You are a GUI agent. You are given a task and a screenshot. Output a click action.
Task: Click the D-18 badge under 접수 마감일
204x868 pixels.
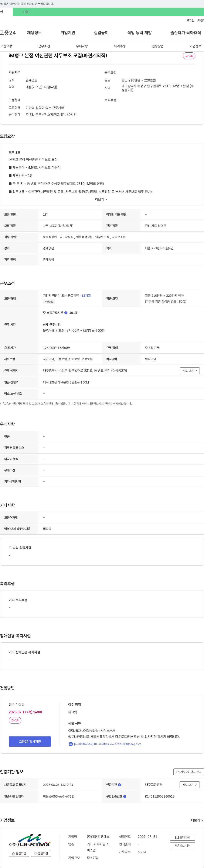pos(15,721)
